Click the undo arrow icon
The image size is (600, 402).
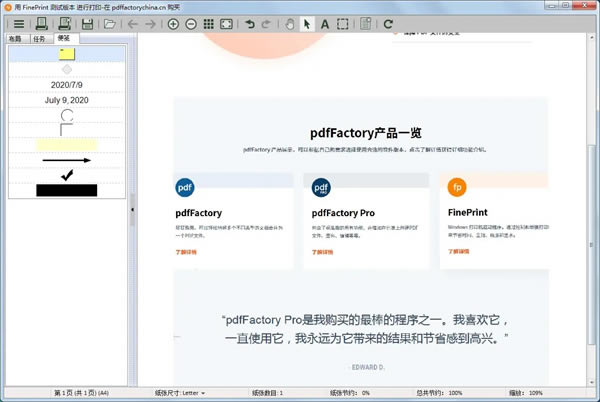pos(250,23)
